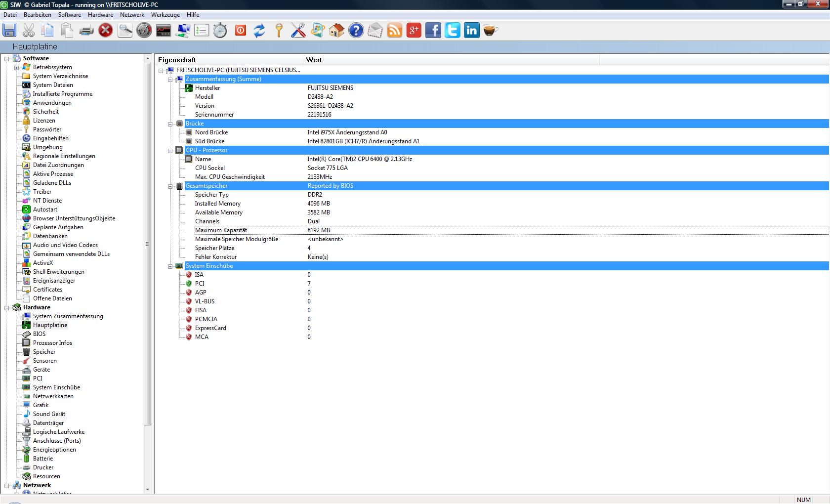Select Prozessor Infos in the tree
Screen dimensions: 830x504
pos(52,343)
